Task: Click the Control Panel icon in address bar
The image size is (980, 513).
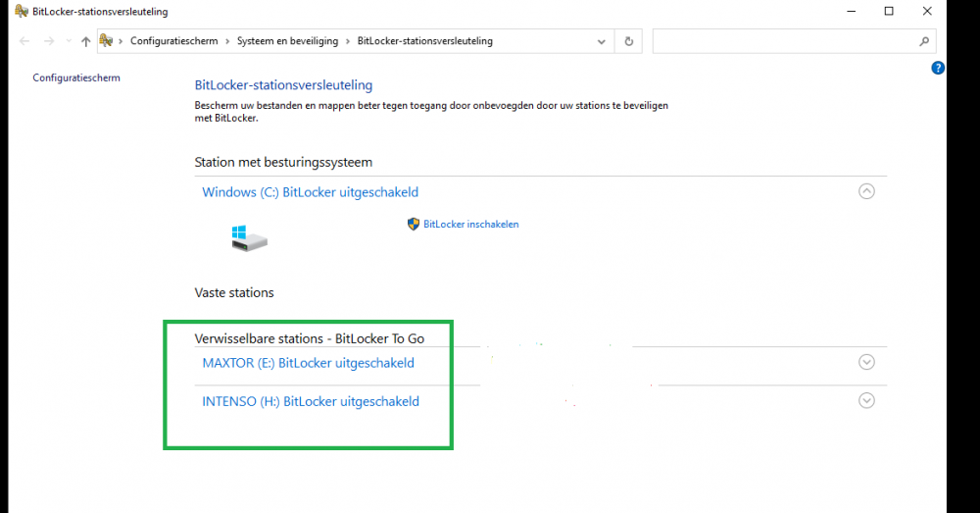Action: point(106,40)
